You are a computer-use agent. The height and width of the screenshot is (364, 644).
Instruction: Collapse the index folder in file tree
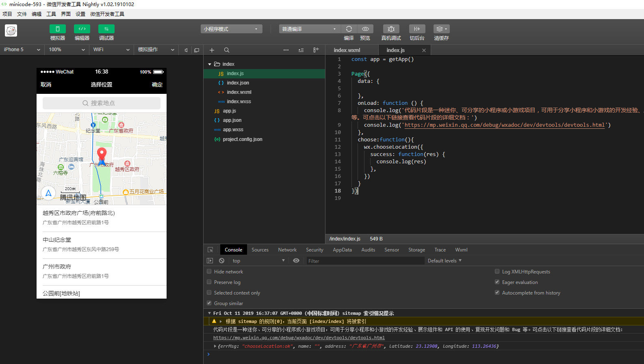point(210,64)
